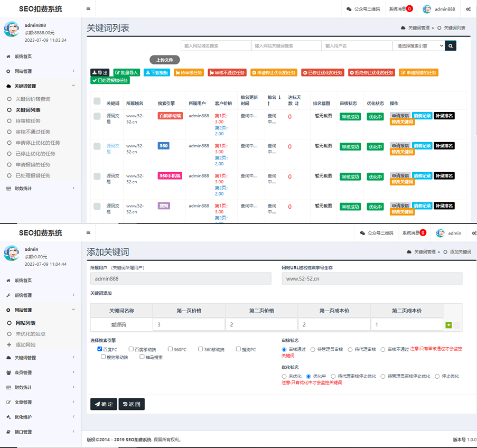Image resolution: width=477 pixels, height=448 pixels.
Task: Click the green plus icon to add keyword row
Action: tap(448, 325)
